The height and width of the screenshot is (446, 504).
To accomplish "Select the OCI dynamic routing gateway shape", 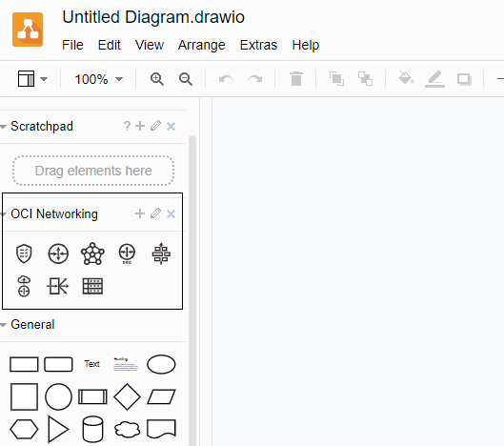I will [x=127, y=253].
